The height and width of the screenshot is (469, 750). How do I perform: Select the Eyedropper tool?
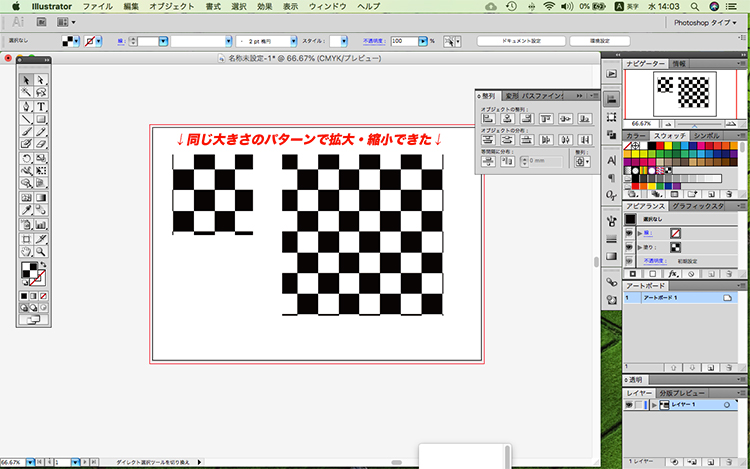click(x=26, y=211)
